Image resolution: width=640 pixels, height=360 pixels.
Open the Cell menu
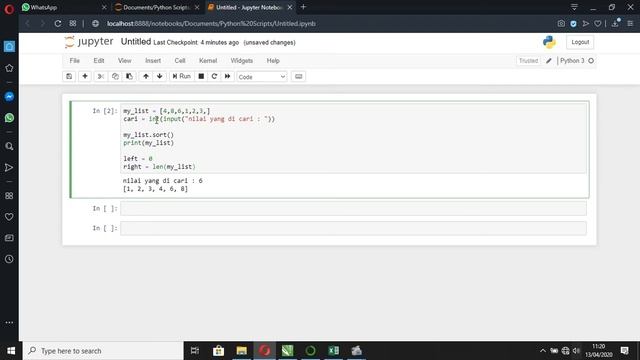(x=180, y=60)
